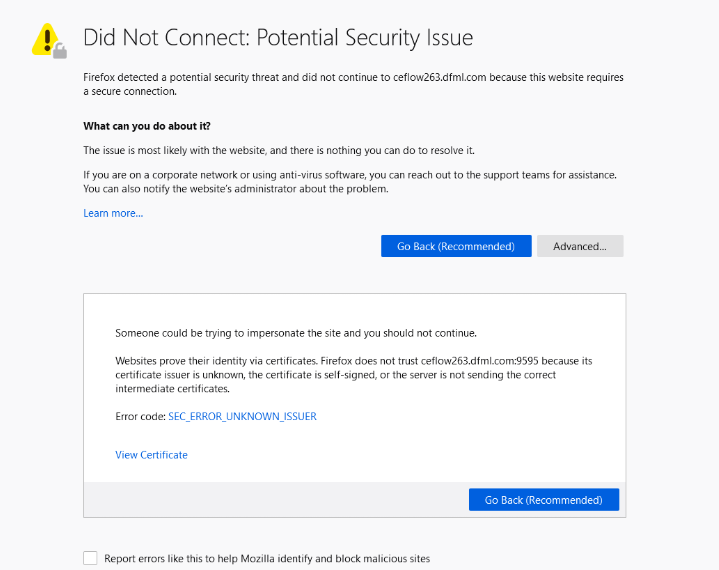Click the 'What can you do about it?' subheading
719x570 pixels.
(x=147, y=126)
